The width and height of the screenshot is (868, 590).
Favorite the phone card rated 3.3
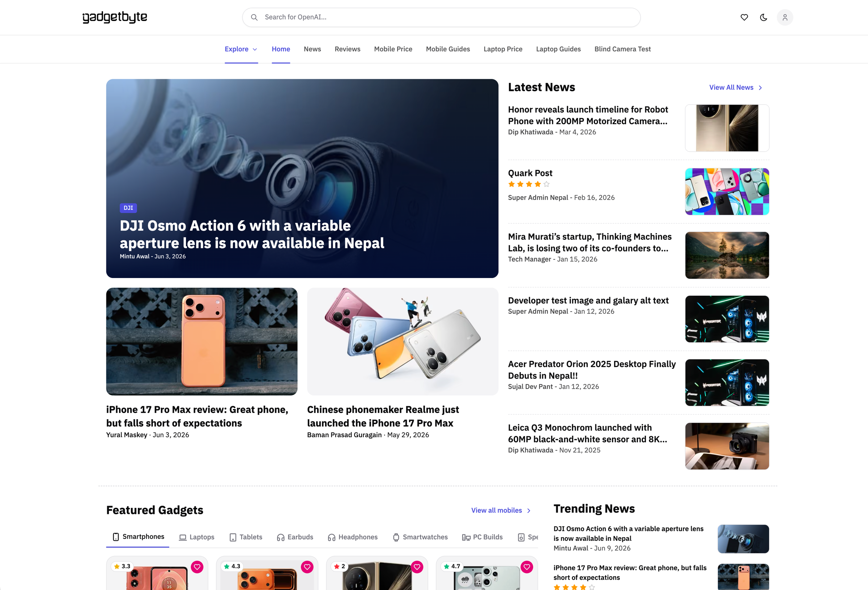click(197, 567)
